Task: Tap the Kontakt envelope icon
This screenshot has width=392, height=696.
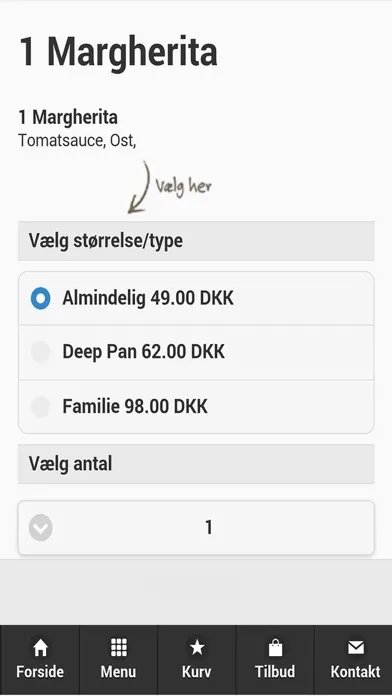Action: 356,648
